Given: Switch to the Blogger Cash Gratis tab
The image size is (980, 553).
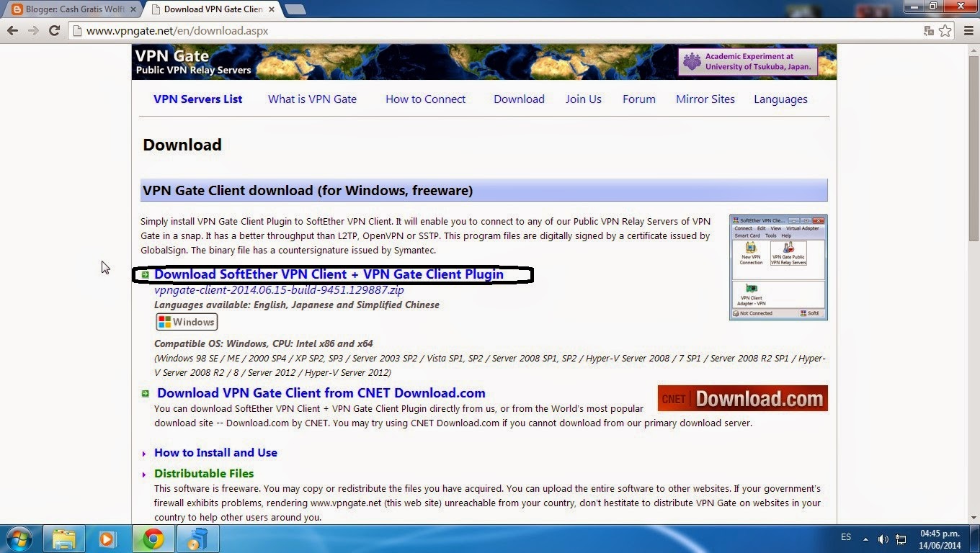Looking at the screenshot, I should pos(72,9).
